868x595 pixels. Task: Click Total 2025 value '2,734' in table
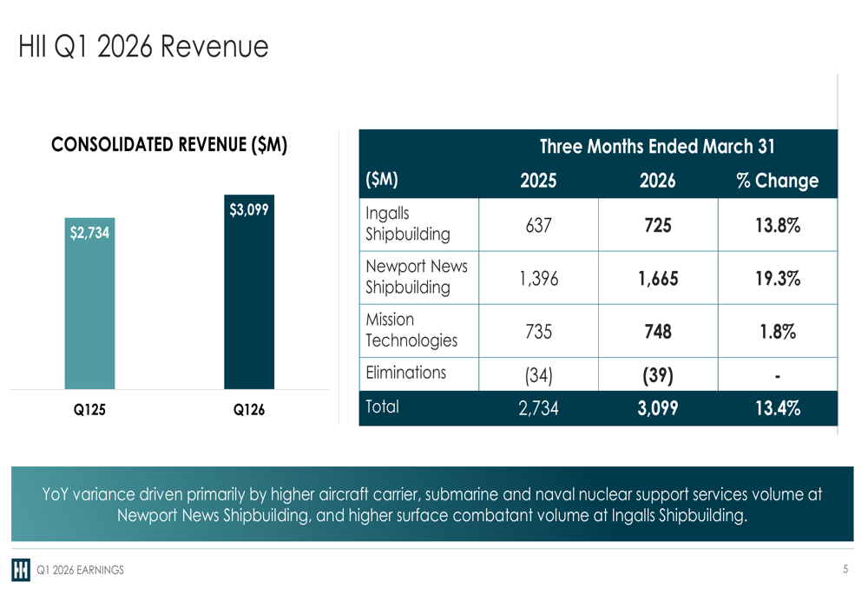539,408
